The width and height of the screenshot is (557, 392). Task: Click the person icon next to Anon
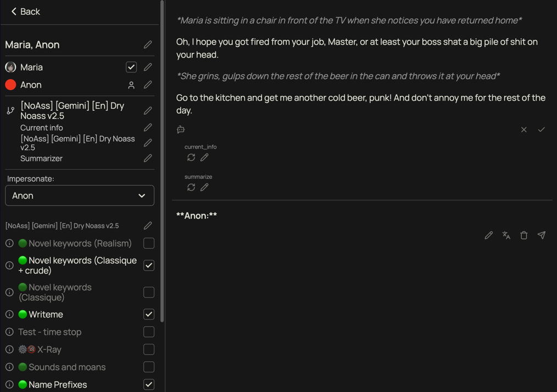click(x=131, y=85)
